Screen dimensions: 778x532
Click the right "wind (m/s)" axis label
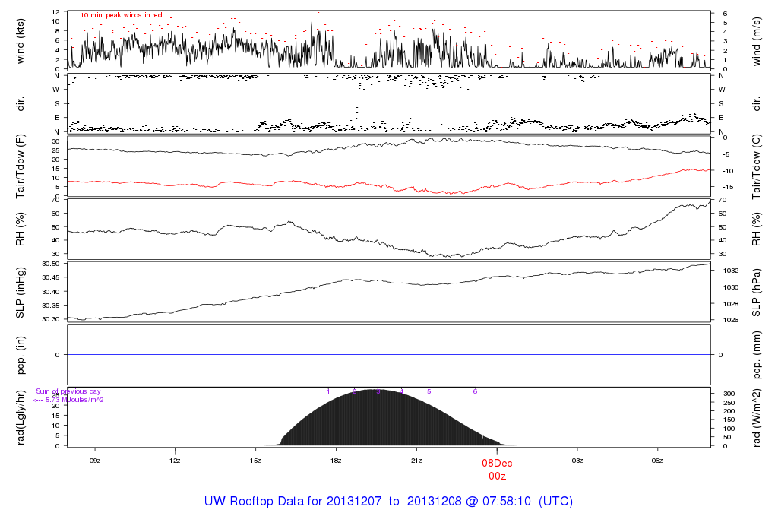(756, 41)
